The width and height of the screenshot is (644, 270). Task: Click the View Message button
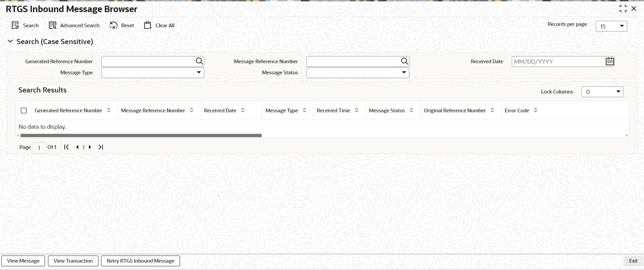pos(23,261)
